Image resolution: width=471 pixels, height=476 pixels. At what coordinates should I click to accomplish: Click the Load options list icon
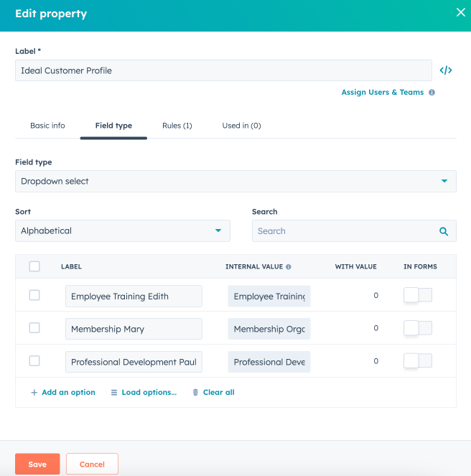click(114, 393)
